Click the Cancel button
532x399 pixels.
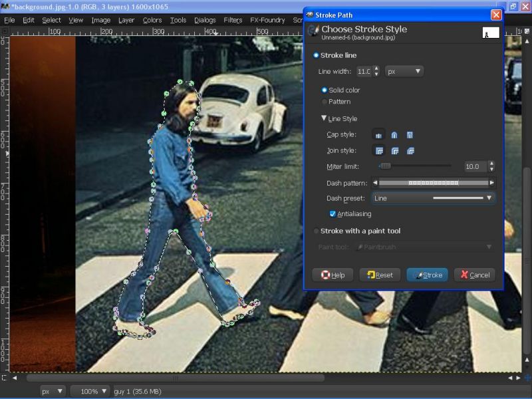pyautogui.click(x=475, y=275)
